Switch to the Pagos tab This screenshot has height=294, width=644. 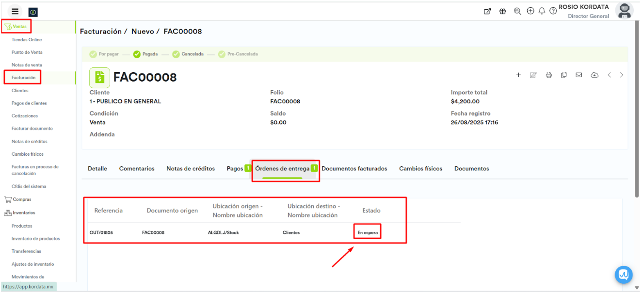(235, 169)
